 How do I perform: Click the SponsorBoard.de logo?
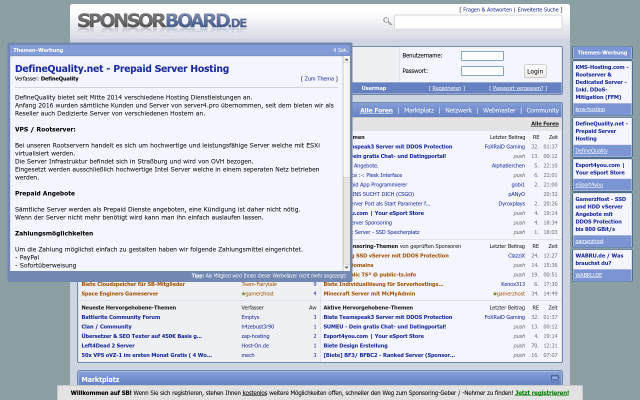coord(162,21)
